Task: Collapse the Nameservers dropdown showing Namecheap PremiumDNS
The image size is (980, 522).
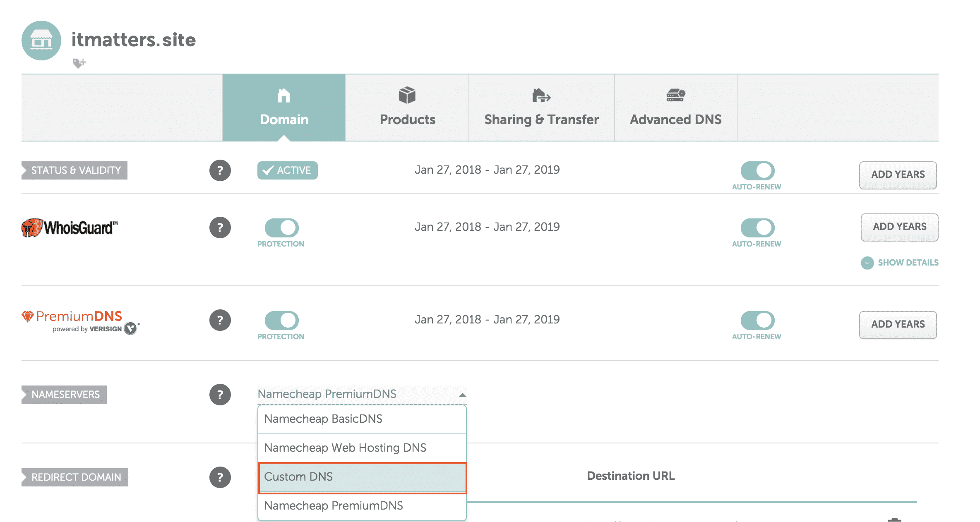Action: (x=362, y=394)
